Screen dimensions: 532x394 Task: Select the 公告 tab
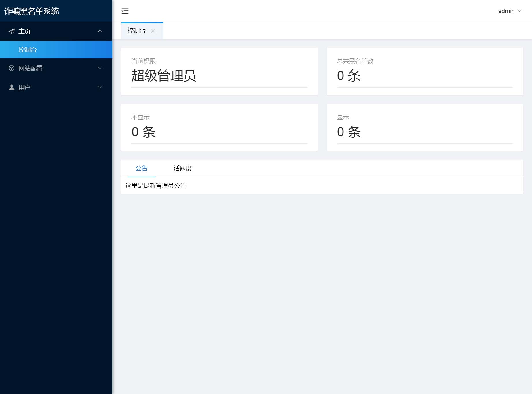pyautogui.click(x=141, y=168)
